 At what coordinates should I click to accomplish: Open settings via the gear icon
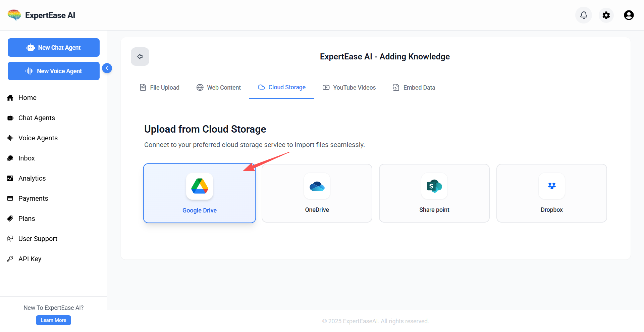point(606,15)
